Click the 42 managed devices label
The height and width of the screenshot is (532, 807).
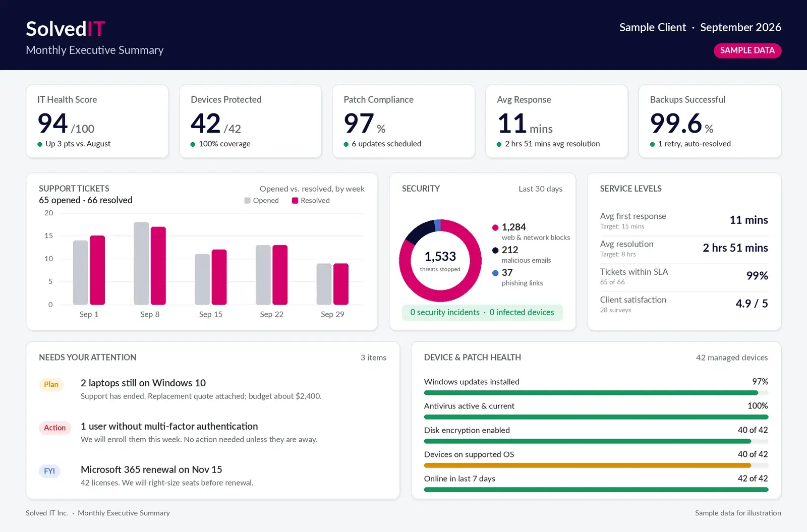coord(732,358)
